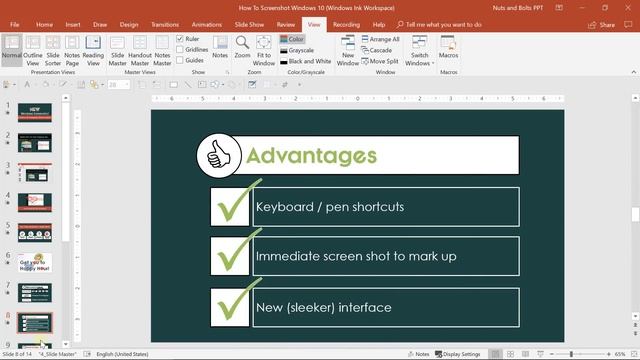
Task: Open the Notes Master view
Action: (x=162, y=51)
